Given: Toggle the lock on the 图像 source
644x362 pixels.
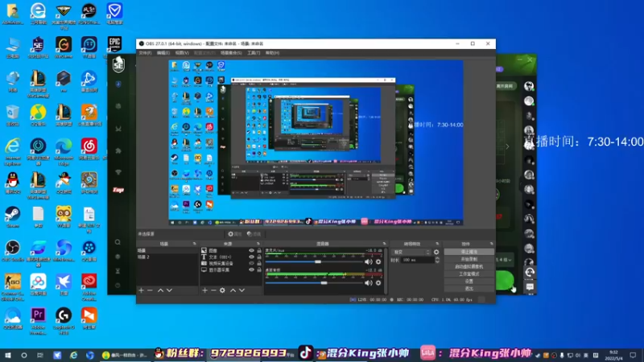Looking at the screenshot, I should (259, 250).
